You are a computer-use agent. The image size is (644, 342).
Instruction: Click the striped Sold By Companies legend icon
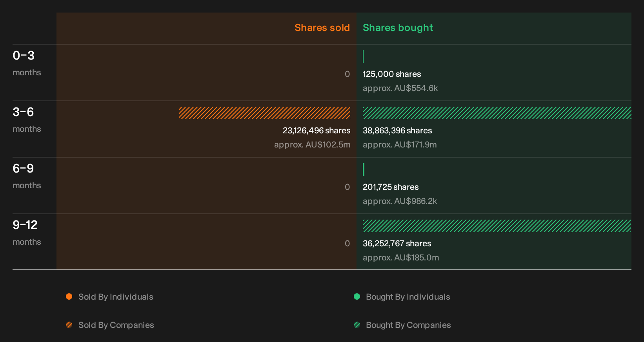pyautogui.click(x=69, y=325)
